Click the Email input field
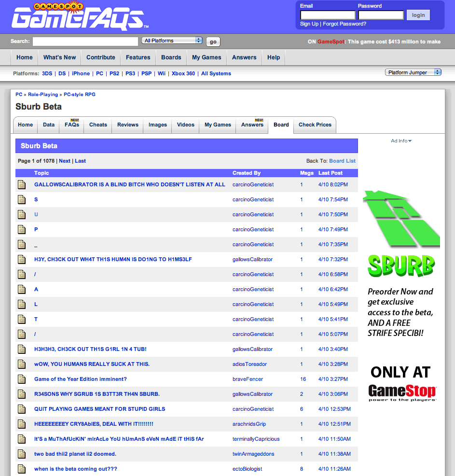 [327, 15]
